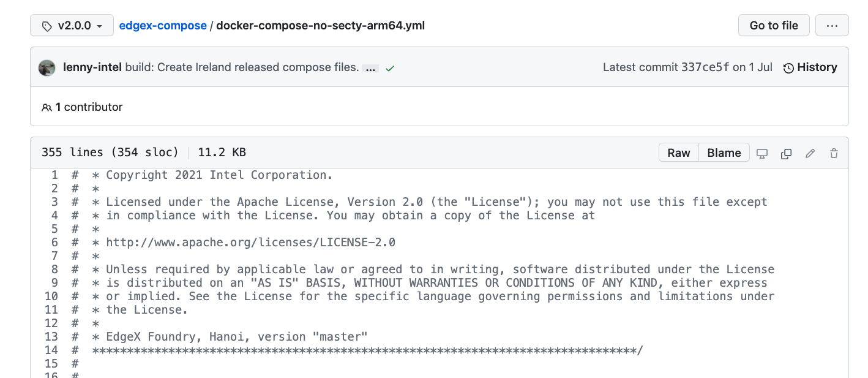Click the trash delete file icon
Image resolution: width=868 pixels, height=378 pixels.
(834, 153)
